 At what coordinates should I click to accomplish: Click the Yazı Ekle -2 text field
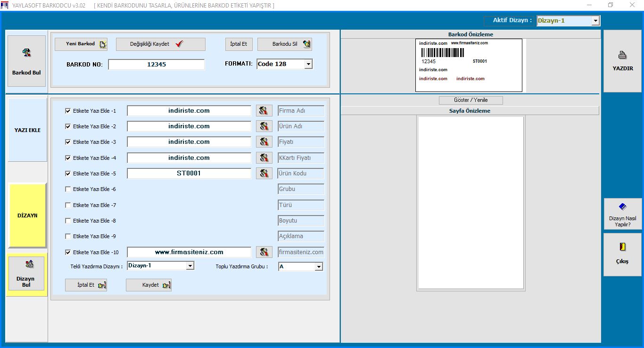[189, 126]
